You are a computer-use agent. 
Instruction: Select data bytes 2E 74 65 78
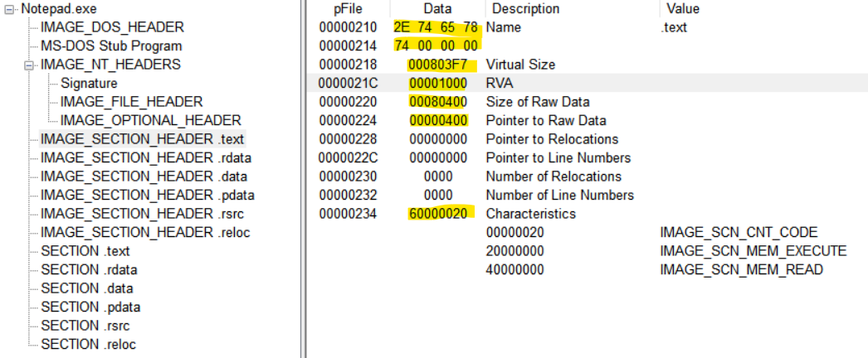pyautogui.click(x=437, y=27)
